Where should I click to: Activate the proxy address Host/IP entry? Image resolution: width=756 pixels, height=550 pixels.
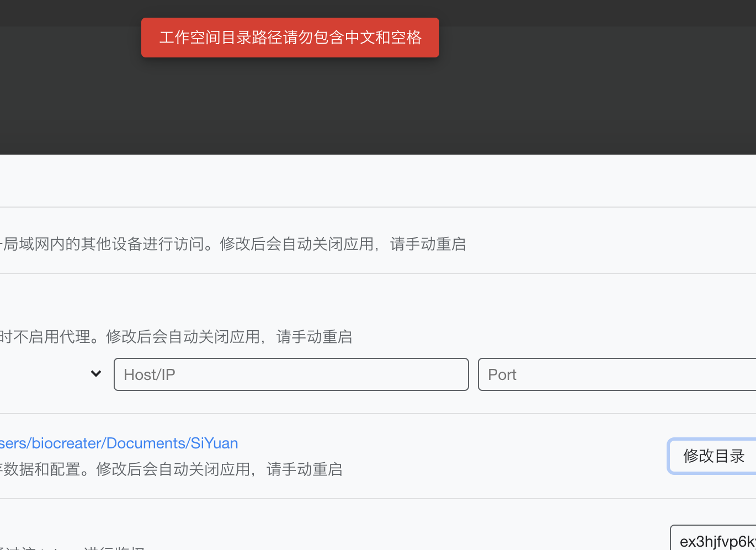291,374
